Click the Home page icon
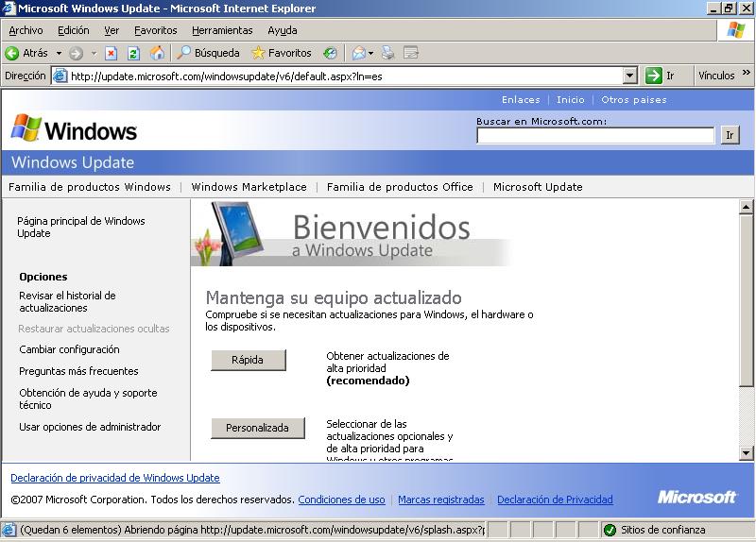This screenshot has height=542, width=756. [157, 54]
